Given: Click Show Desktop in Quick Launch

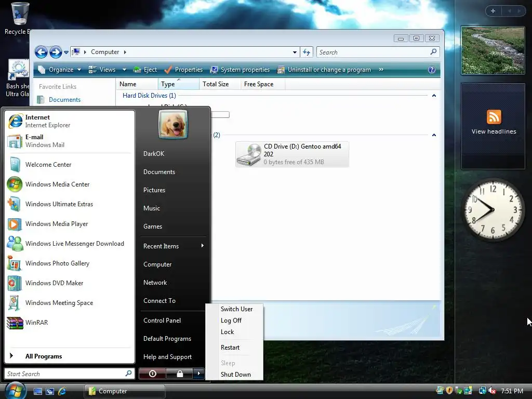Looking at the screenshot, I should (37, 391).
